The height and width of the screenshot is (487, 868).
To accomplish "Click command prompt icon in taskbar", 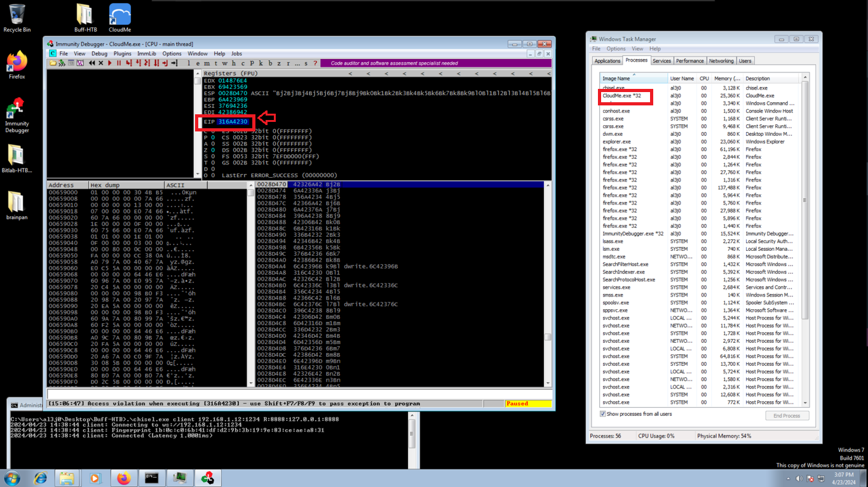I will (151, 478).
